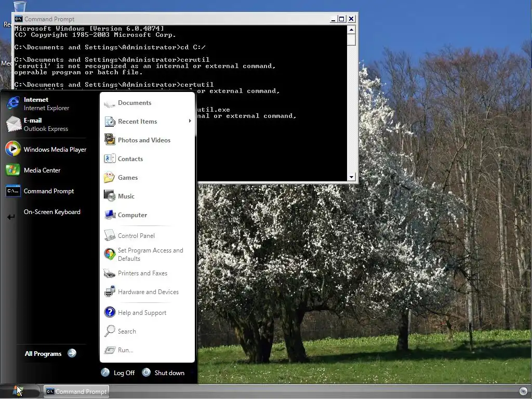Click the Command Prompt title bar icon
Screen dimensions: 532x399
click(18, 19)
